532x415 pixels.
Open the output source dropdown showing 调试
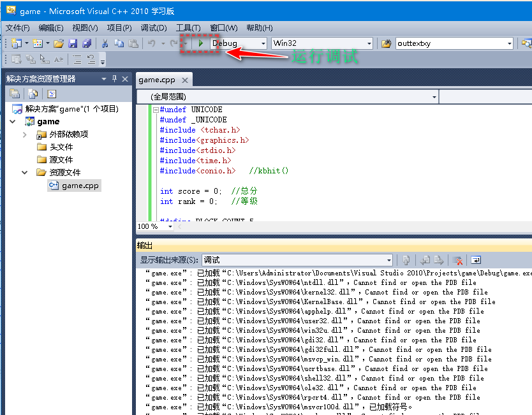coord(389,260)
